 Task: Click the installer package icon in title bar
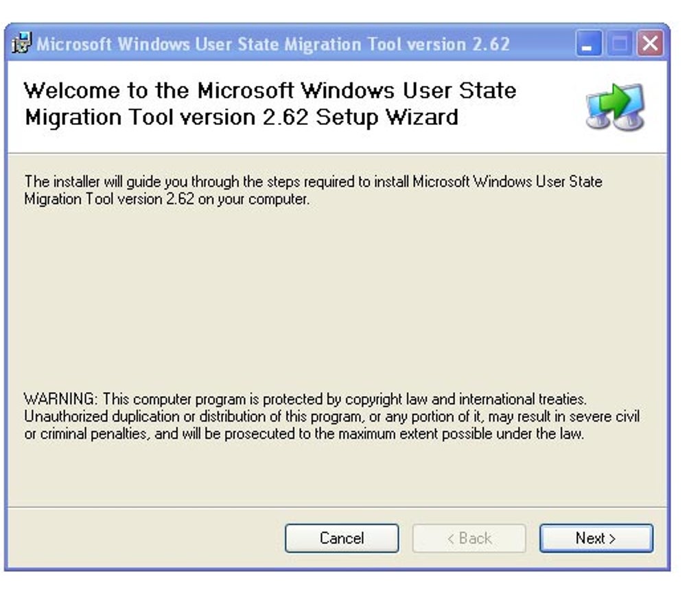click(x=23, y=45)
